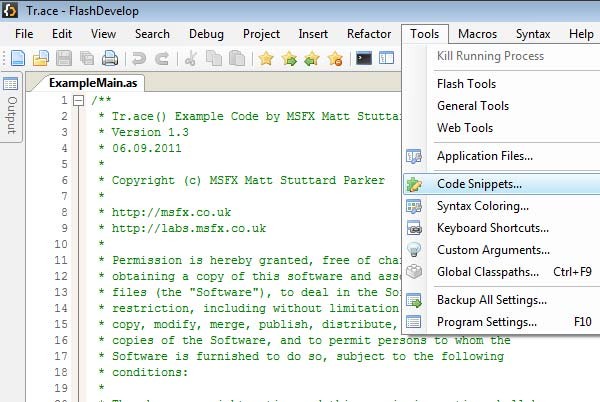Open the Insert menu
The height and width of the screenshot is (402, 600).
pos(313,34)
